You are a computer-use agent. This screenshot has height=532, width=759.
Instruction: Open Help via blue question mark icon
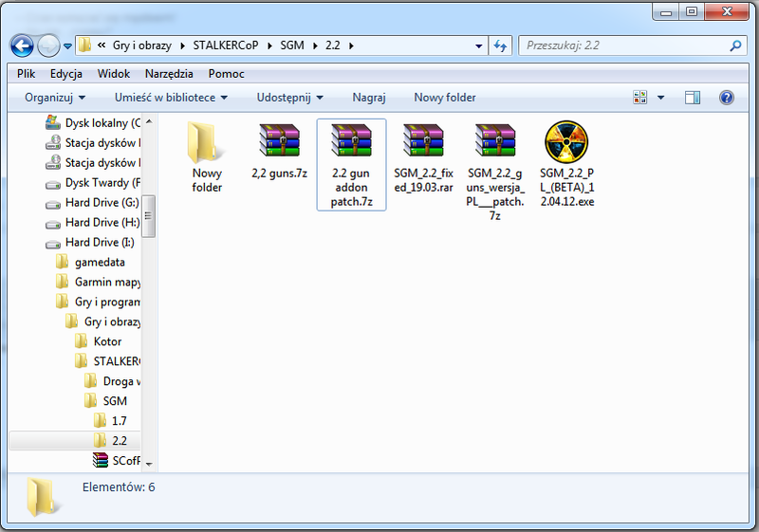coord(726,98)
